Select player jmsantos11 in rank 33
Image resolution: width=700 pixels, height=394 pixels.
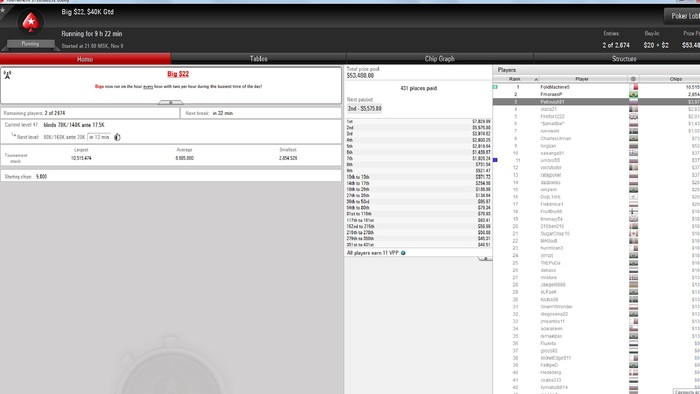[x=553, y=321]
